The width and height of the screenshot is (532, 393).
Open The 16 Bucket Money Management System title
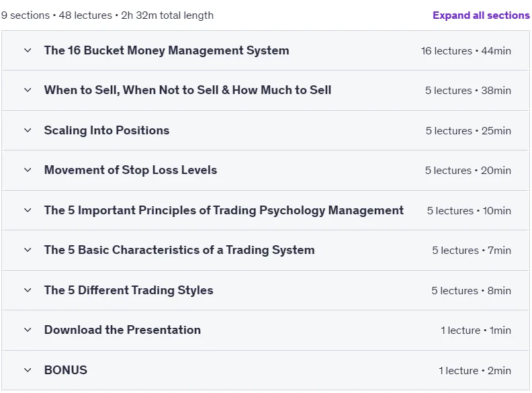(167, 50)
